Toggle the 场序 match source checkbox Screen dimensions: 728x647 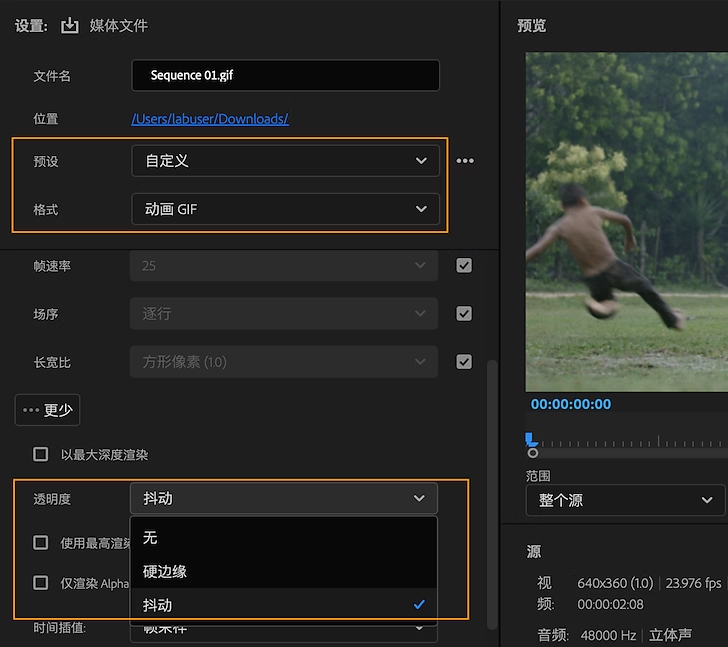click(464, 314)
